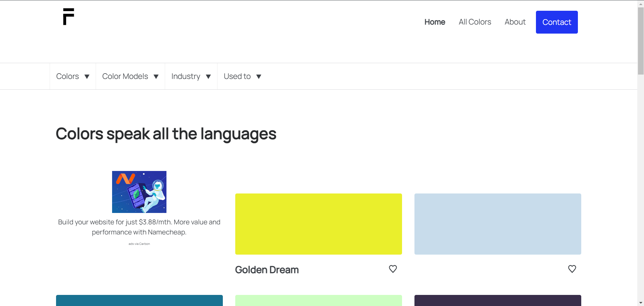Expand the Colors filter dropdown
This screenshot has height=306, width=644.
pyautogui.click(x=73, y=77)
